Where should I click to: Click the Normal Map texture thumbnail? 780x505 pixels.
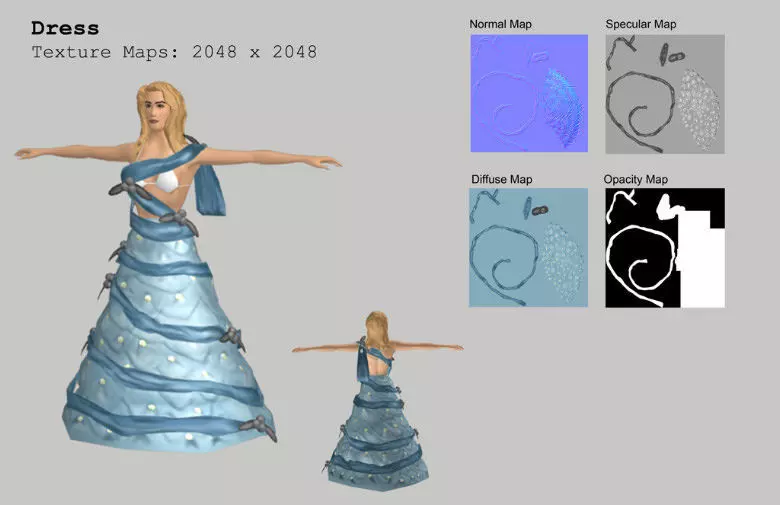pyautogui.click(x=529, y=93)
